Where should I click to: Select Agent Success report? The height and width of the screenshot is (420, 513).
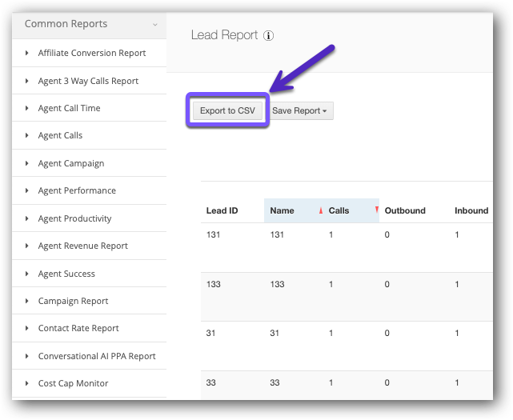(x=66, y=274)
